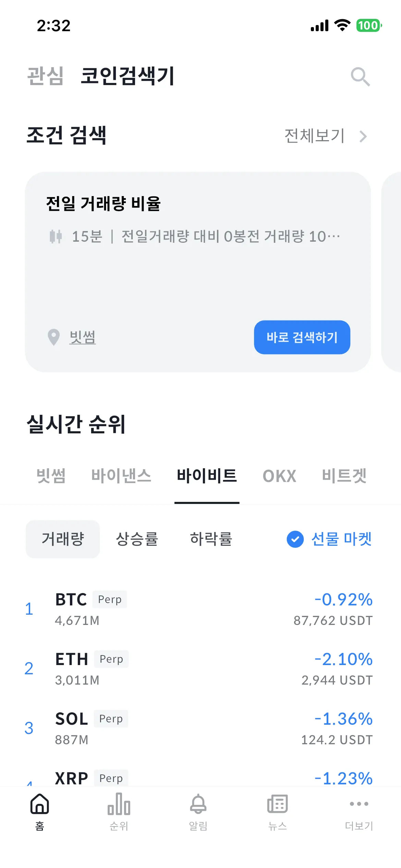401x868 pixels.
Task: Tap the underlined 빗썸 exchange link
Action: point(82,337)
